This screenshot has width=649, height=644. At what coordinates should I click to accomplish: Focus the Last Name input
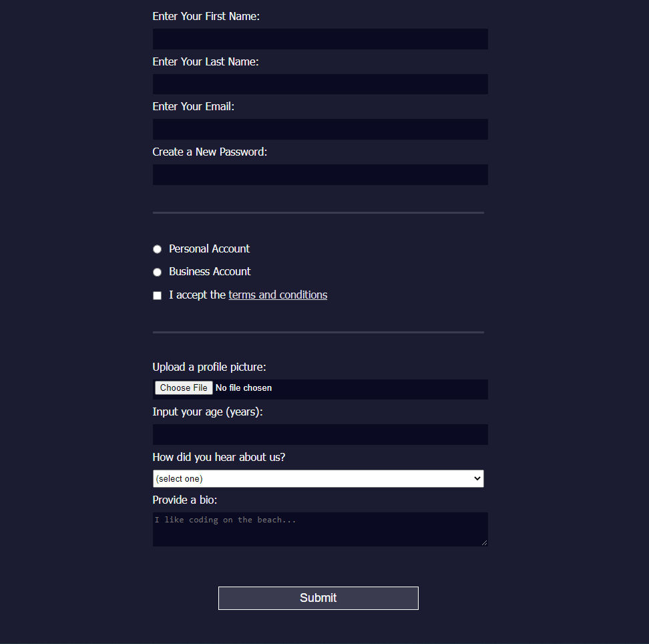click(x=320, y=84)
